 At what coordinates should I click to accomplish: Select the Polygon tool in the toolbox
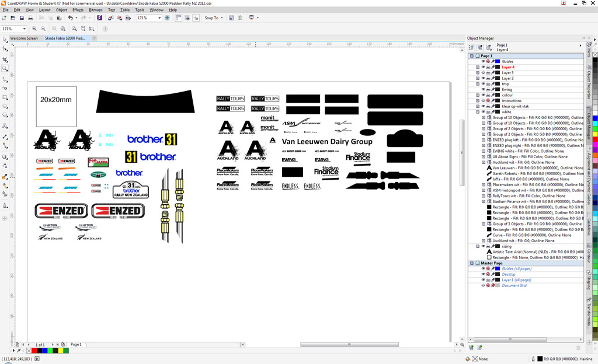(5, 115)
